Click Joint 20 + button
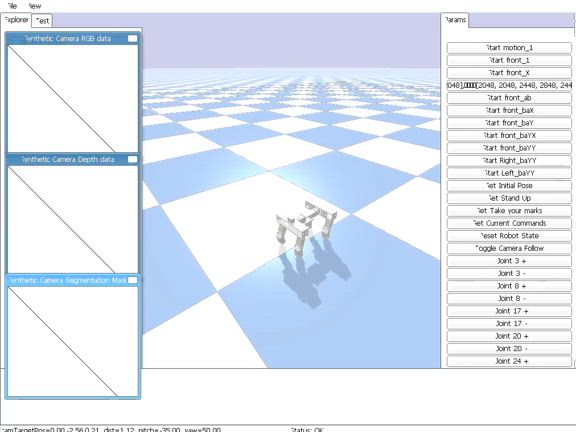 509,336
